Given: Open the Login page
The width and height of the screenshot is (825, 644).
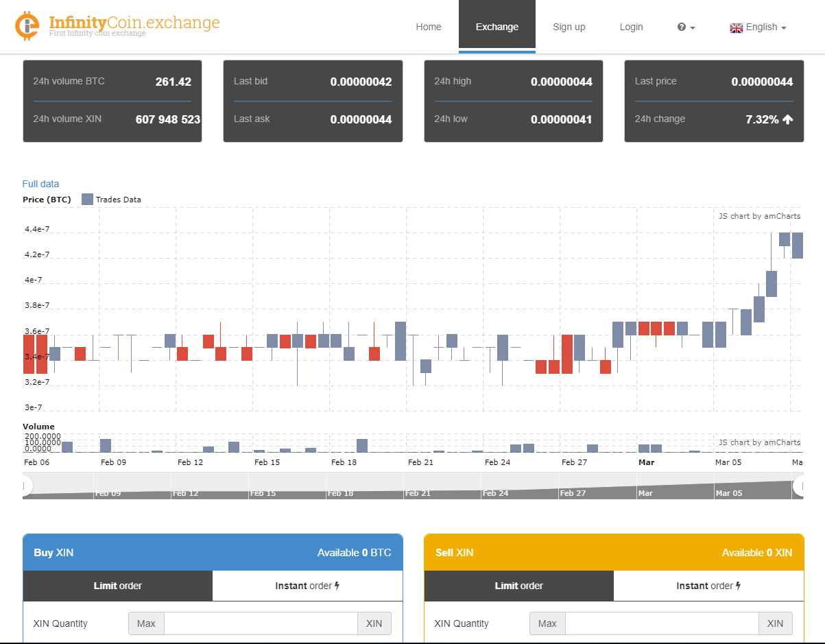Looking at the screenshot, I should pyautogui.click(x=631, y=27).
